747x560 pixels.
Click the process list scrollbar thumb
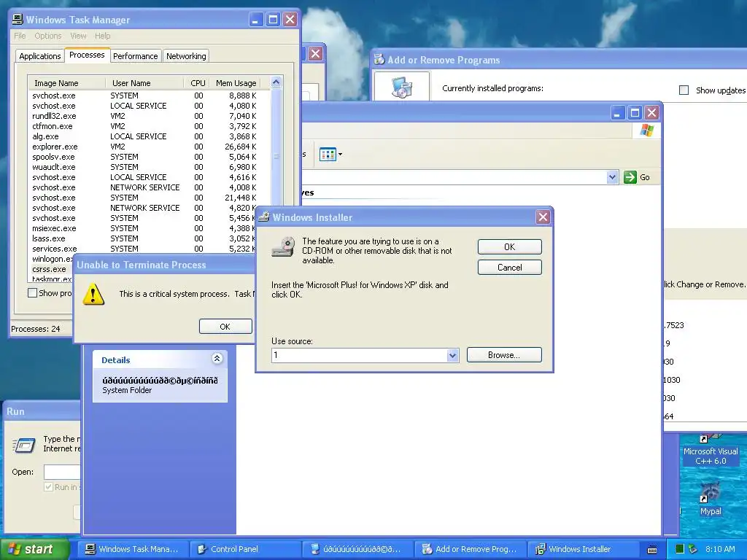coord(276,156)
